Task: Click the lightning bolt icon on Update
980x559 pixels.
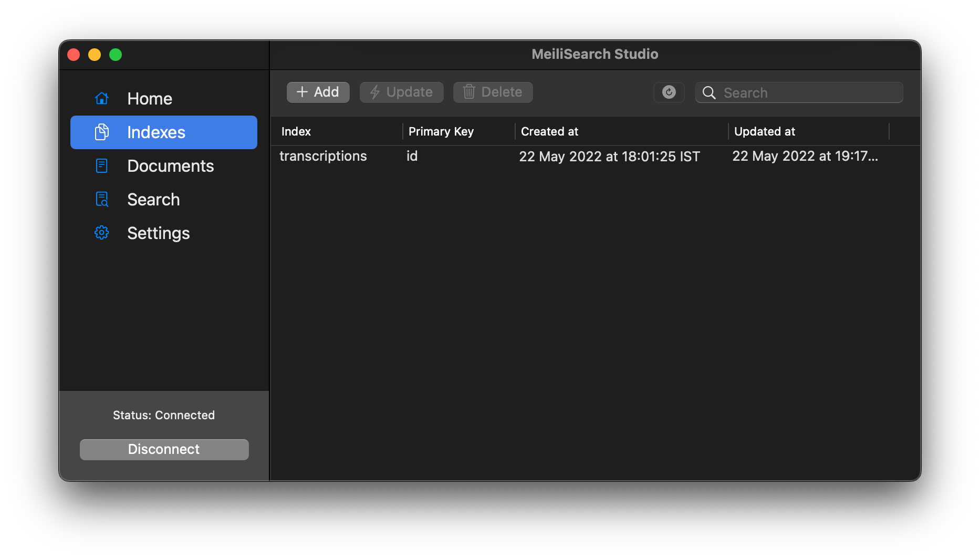Action: point(375,92)
